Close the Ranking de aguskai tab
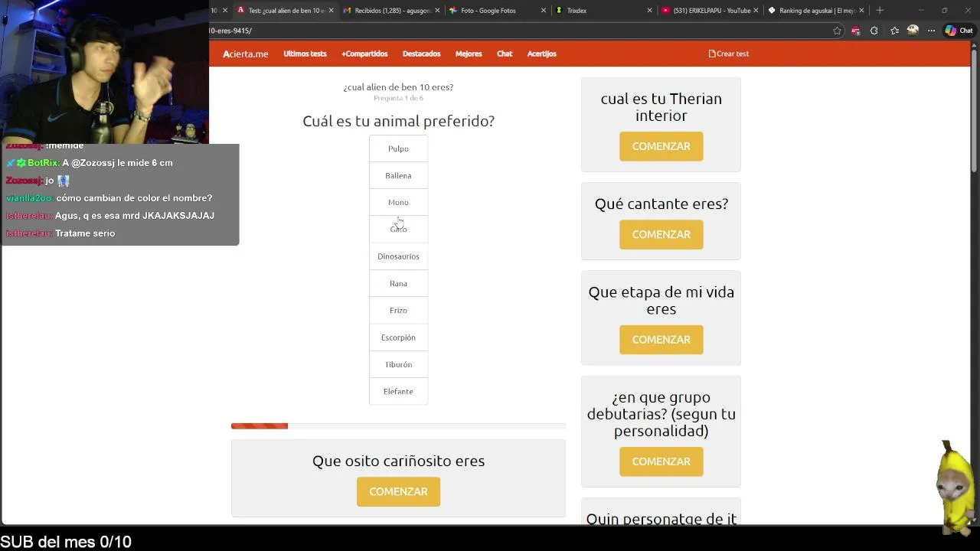 point(861,11)
